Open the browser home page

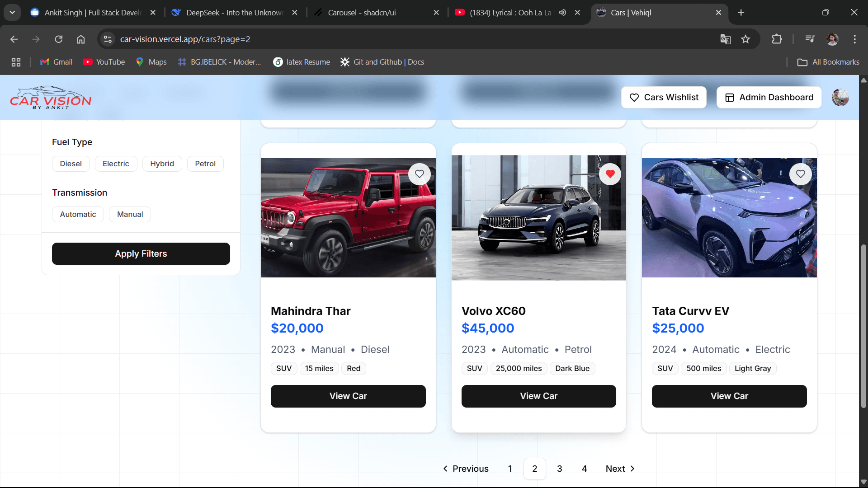coord(80,39)
